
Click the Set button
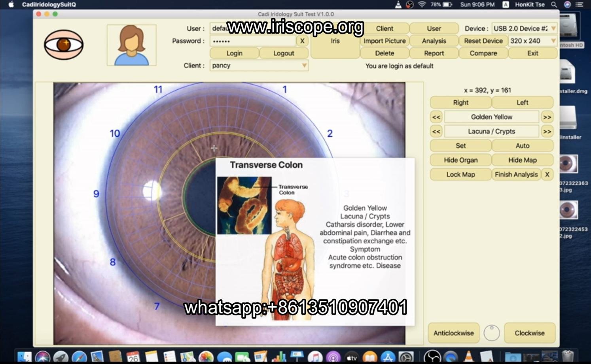461,145
